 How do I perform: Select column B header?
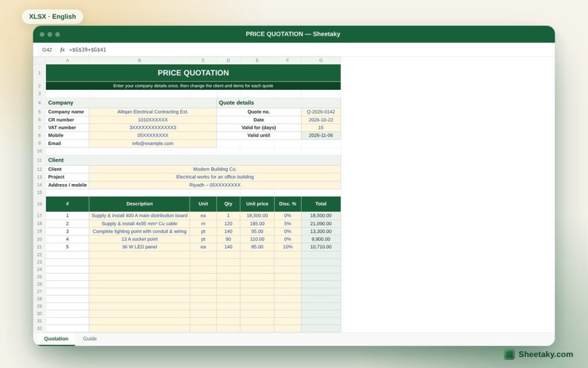[x=140, y=60]
